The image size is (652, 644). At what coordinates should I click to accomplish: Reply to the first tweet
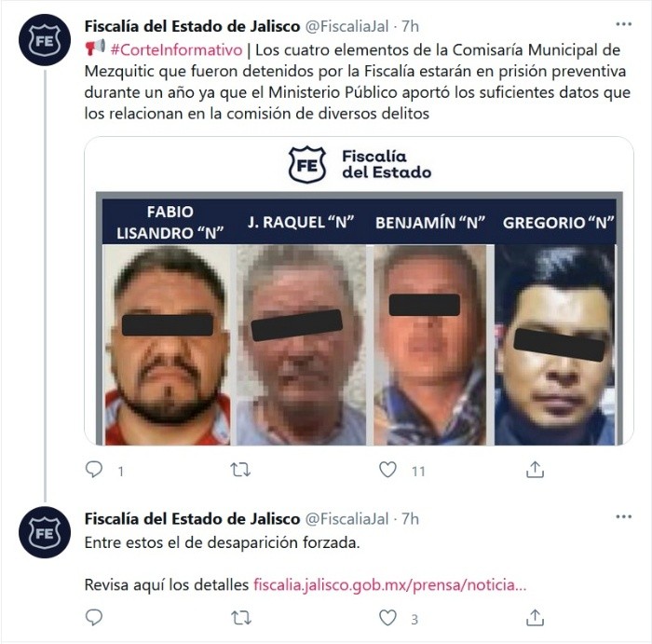click(x=94, y=470)
